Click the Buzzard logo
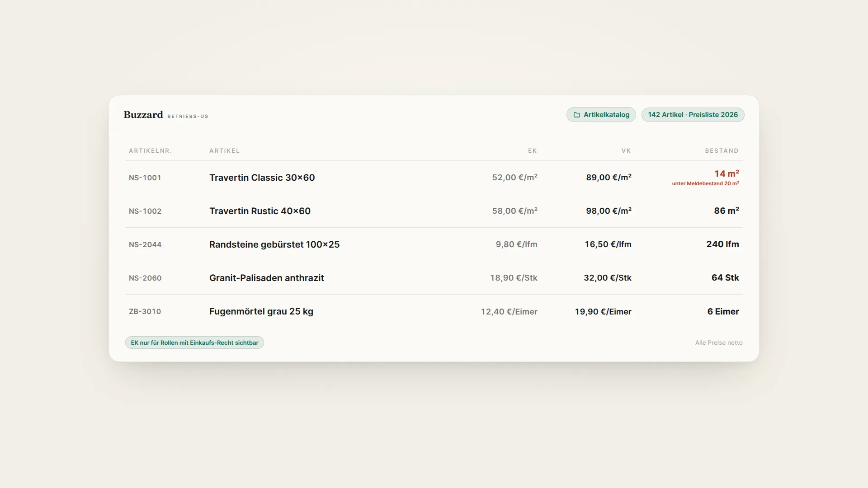The height and width of the screenshot is (488, 868). point(143,115)
